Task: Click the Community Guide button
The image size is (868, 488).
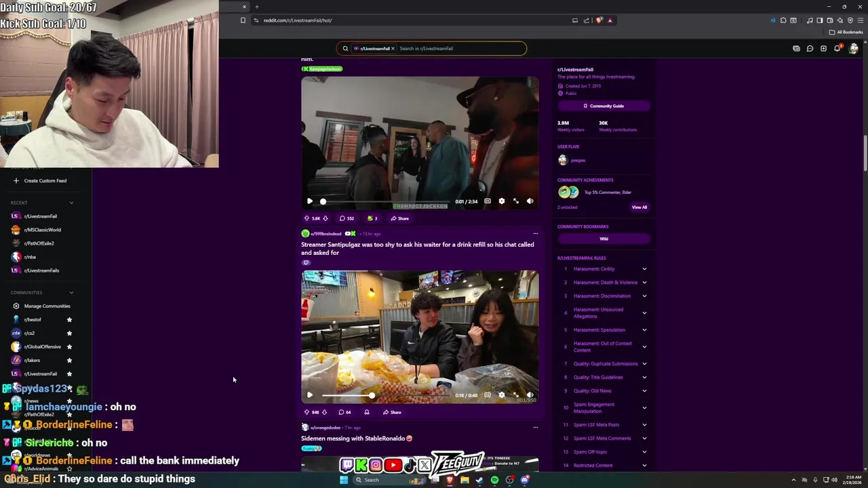Action: point(604,106)
